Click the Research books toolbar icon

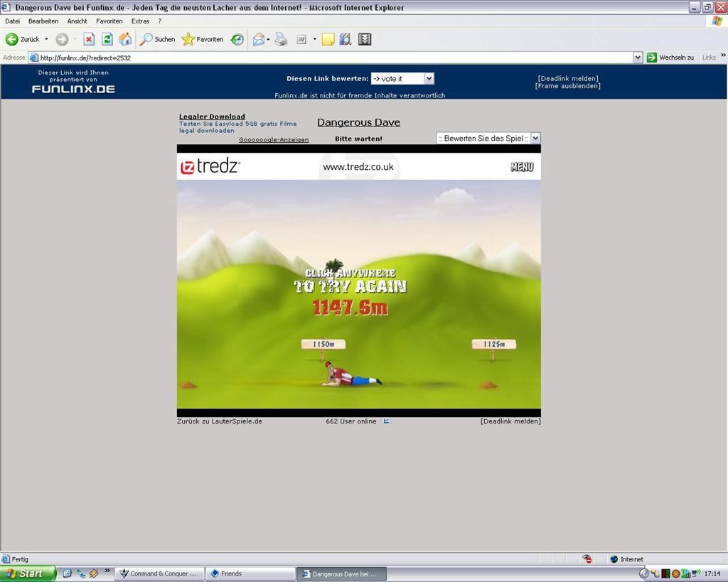pyautogui.click(x=346, y=40)
